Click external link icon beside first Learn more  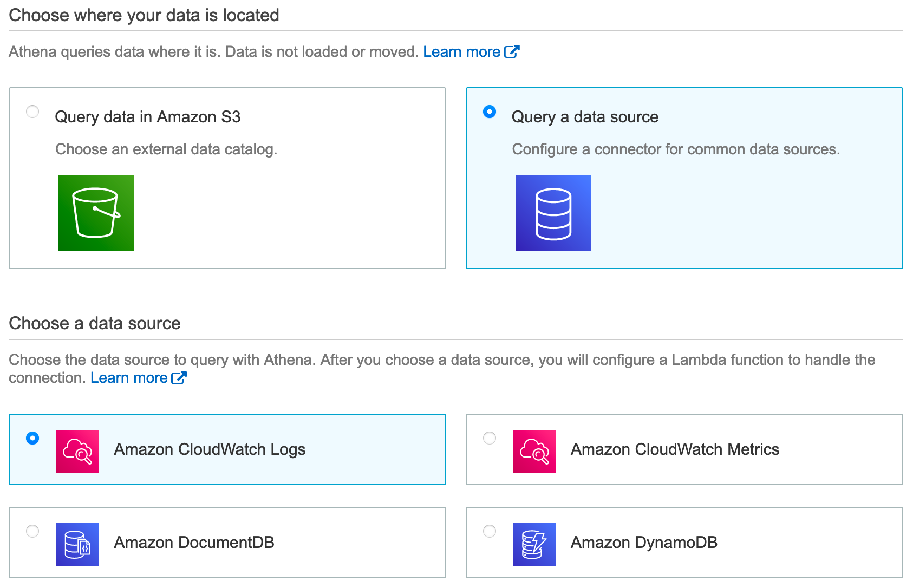[512, 51]
